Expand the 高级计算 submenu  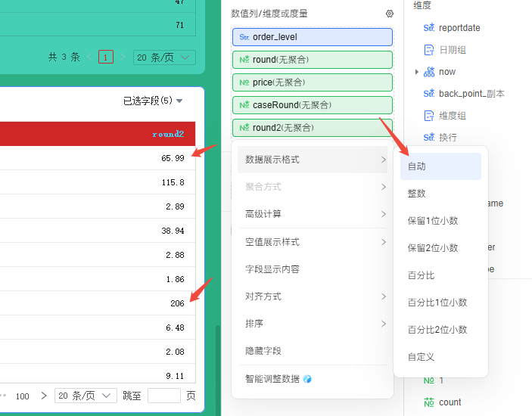pyautogui.click(x=312, y=214)
